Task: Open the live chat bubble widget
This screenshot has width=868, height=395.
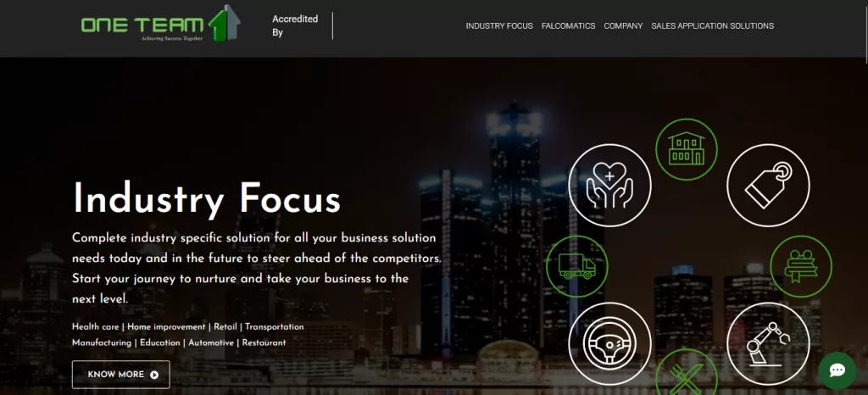Action: tap(837, 370)
